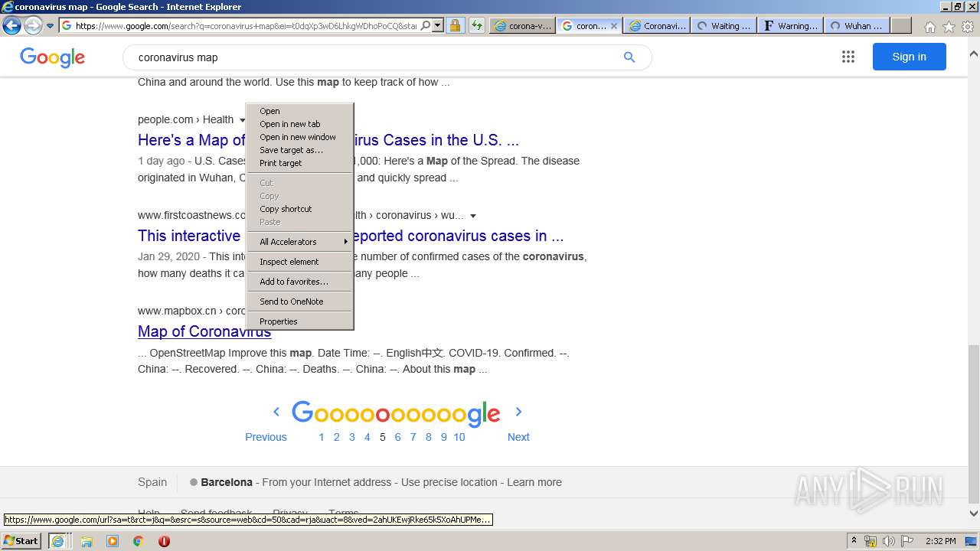
Task: Open the Map of Coronavirus result link
Action: (x=204, y=331)
